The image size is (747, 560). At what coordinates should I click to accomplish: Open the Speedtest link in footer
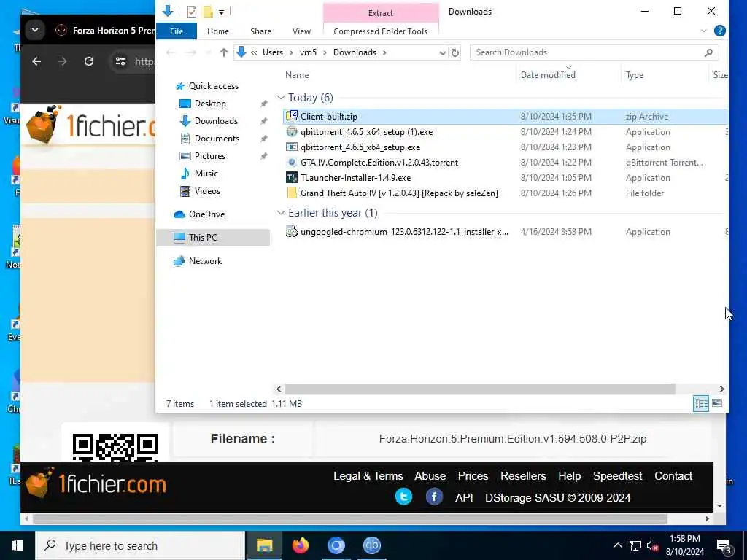tap(617, 476)
